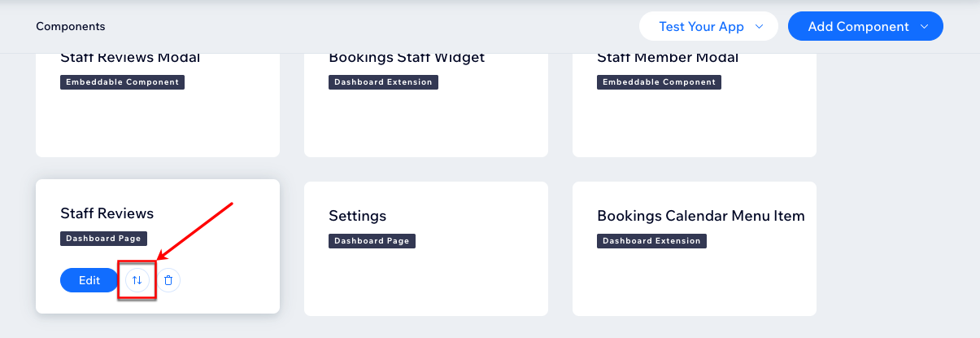Click the trash icon on Staff Reviews card
Image resolution: width=980 pixels, height=338 pixels.
pyautogui.click(x=168, y=280)
